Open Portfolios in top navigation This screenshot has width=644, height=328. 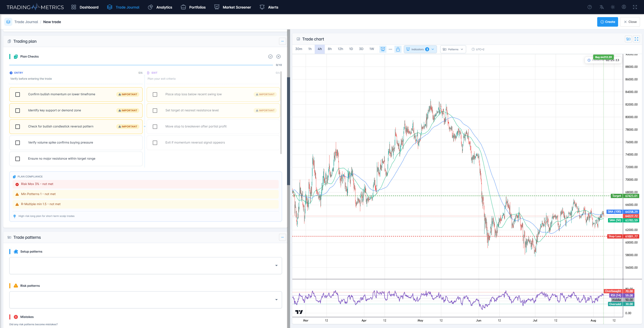point(193,7)
